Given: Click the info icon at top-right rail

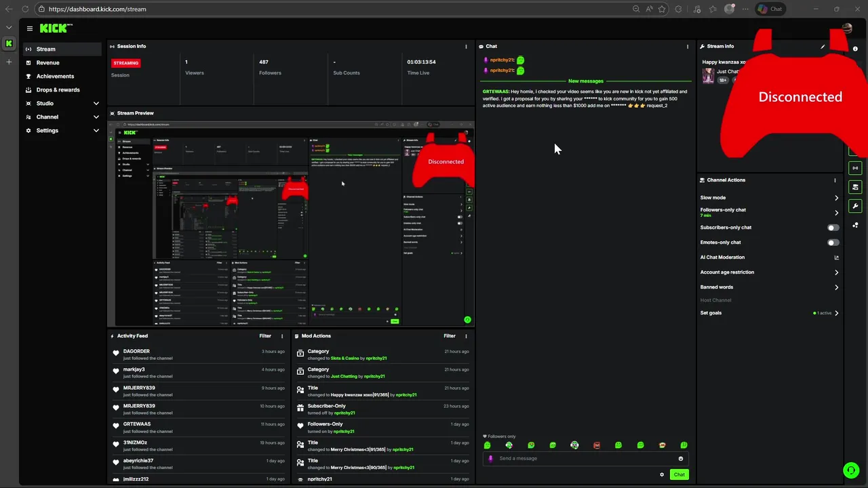Looking at the screenshot, I should coord(855,49).
